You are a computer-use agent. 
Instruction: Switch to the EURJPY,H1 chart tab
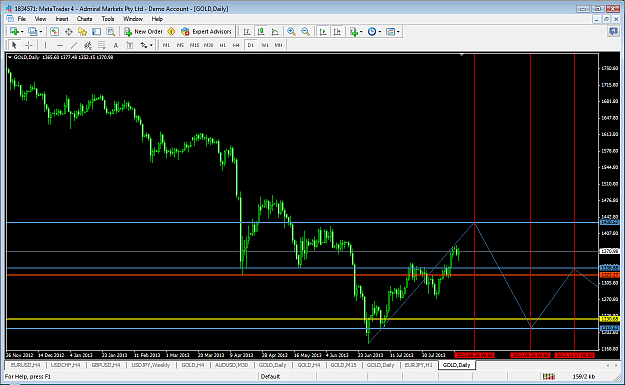[x=419, y=365]
